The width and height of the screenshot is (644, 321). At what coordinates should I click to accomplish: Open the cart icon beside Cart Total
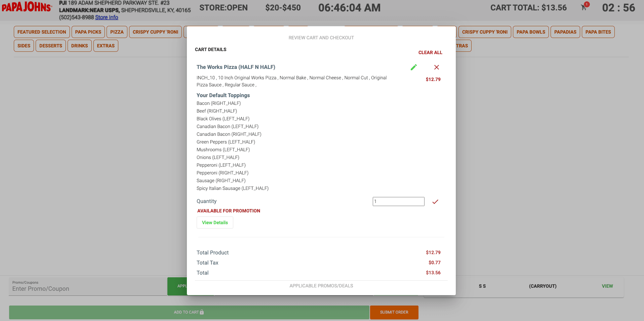coord(584,7)
